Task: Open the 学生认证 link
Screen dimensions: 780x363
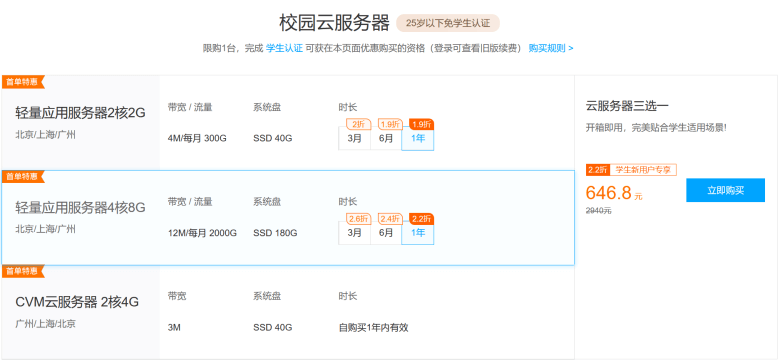Action: pos(284,48)
